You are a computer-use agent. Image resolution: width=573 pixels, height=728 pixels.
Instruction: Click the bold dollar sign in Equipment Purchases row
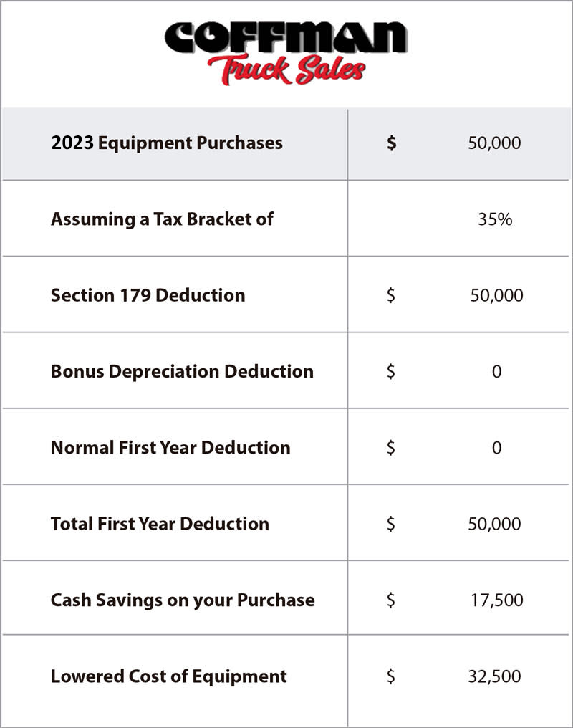tap(391, 143)
